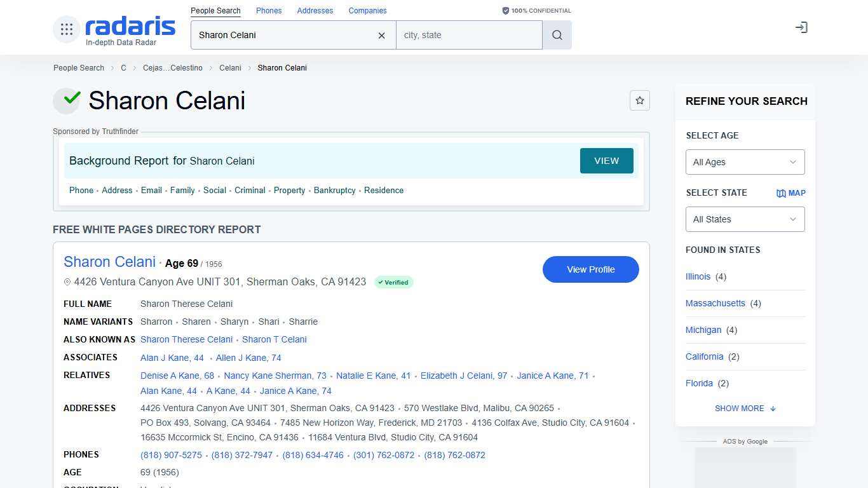Viewport: 868px width, 488px height.
Task: Click the location pin next to the address
Action: [x=67, y=281]
